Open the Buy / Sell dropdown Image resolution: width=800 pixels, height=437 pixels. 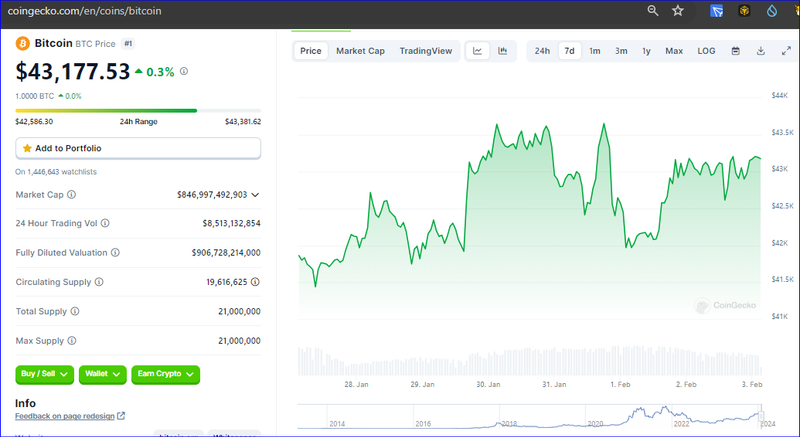pos(44,374)
